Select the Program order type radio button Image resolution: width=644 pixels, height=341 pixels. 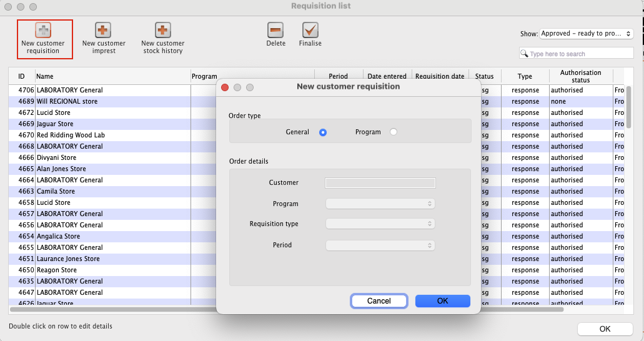point(393,132)
